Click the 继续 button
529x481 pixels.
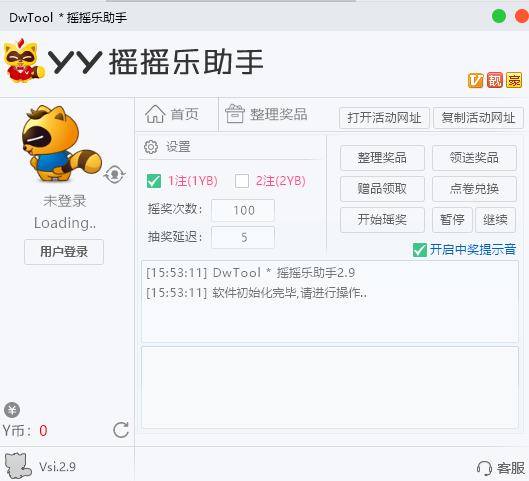(x=495, y=220)
